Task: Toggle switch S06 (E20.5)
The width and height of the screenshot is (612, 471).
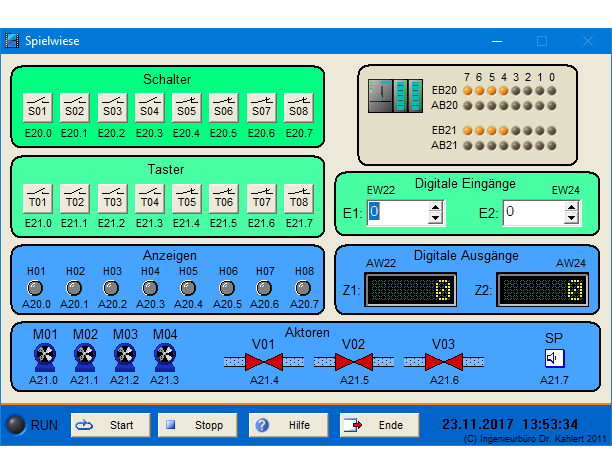Action: click(224, 108)
